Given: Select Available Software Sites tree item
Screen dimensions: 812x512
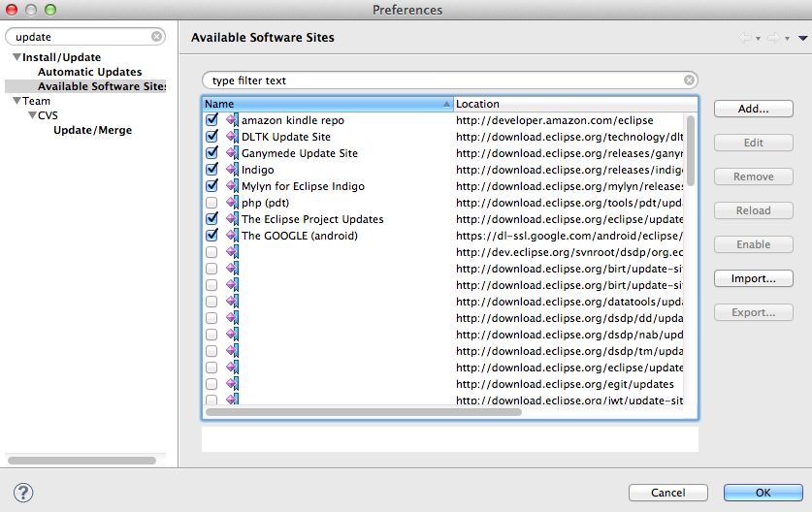Looking at the screenshot, I should tap(102, 86).
